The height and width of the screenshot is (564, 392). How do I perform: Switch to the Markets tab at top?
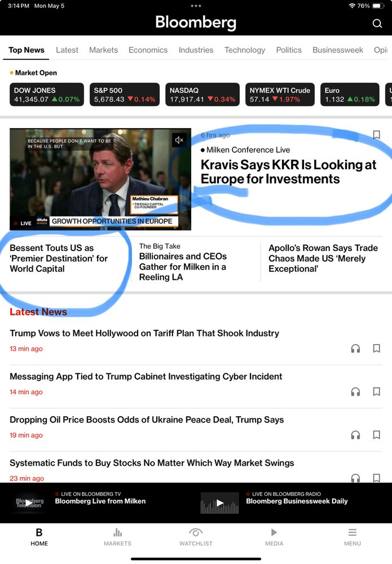click(104, 50)
